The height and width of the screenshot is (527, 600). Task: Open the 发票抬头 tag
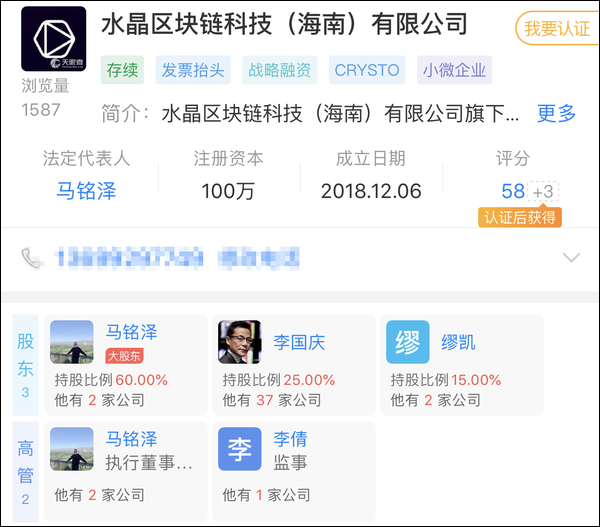(x=192, y=70)
